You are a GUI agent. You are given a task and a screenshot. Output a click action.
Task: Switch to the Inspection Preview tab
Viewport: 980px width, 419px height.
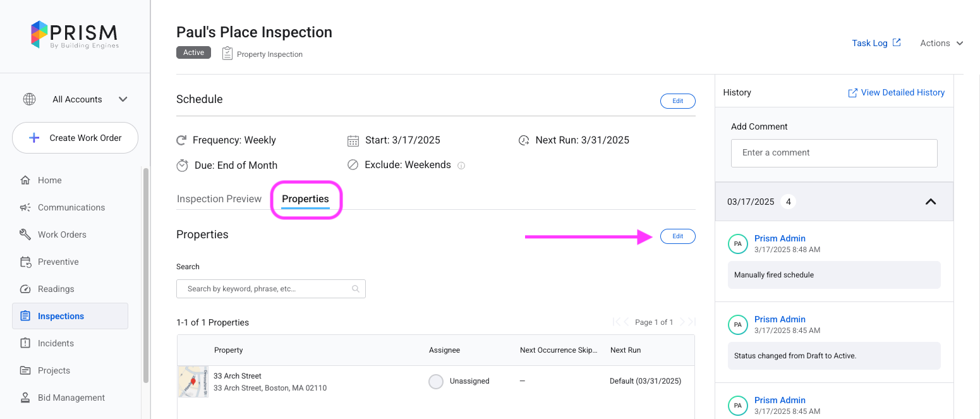pyautogui.click(x=219, y=198)
